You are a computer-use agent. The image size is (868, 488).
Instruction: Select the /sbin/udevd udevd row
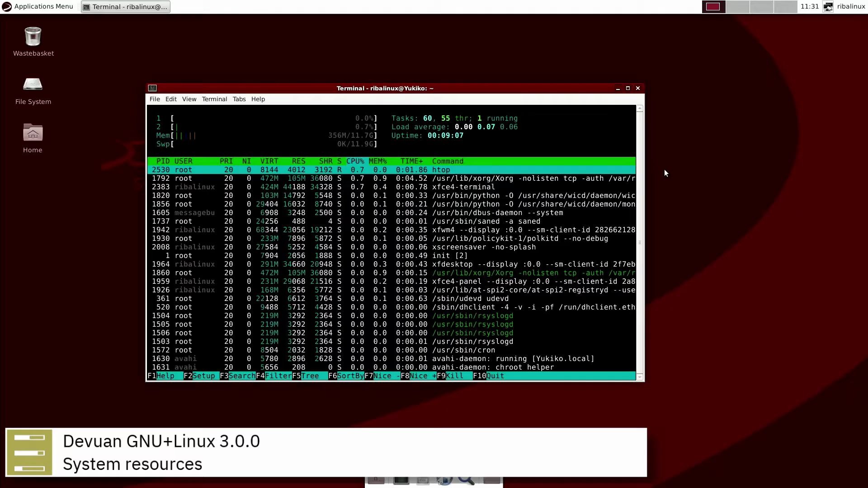[x=392, y=299]
